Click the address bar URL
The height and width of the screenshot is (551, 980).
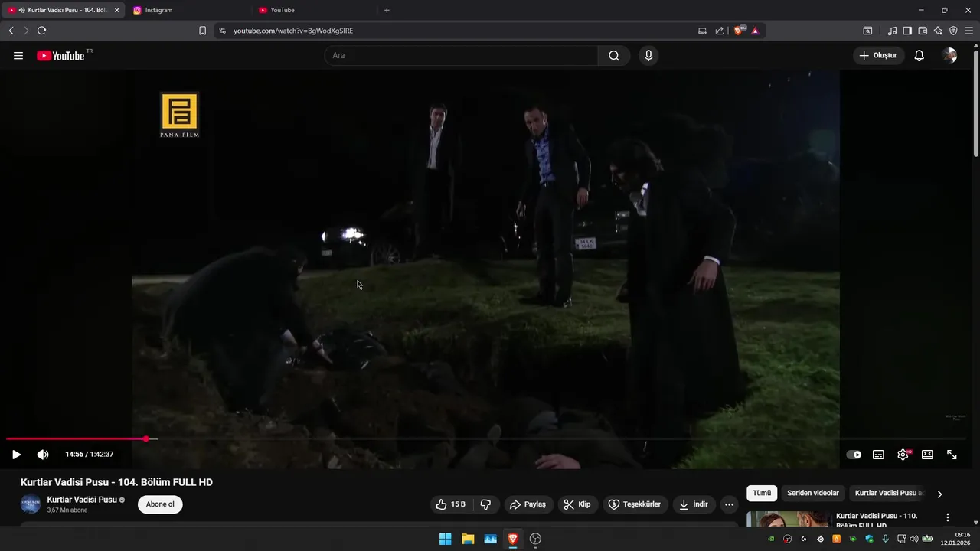pyautogui.click(x=293, y=31)
